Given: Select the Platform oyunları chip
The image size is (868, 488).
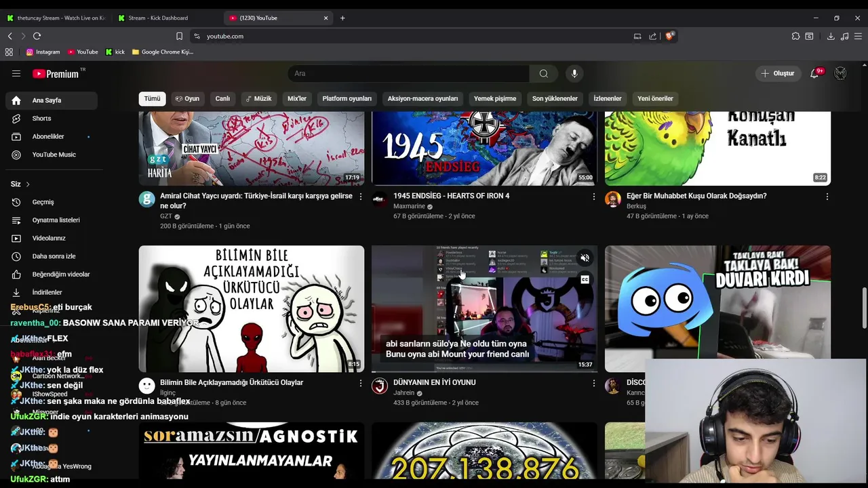Looking at the screenshot, I should tap(347, 98).
